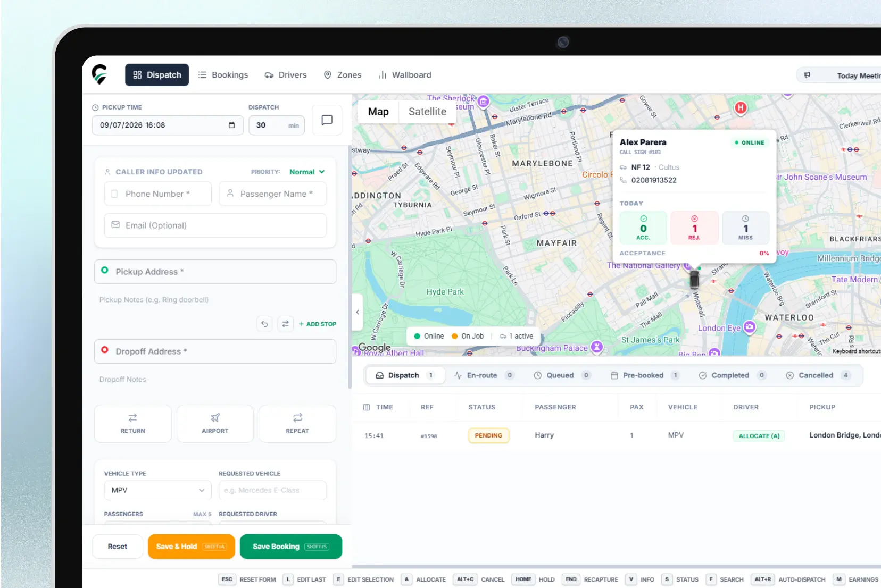881x588 pixels.
Task: Select the car marker on the map
Action: pyautogui.click(x=694, y=279)
